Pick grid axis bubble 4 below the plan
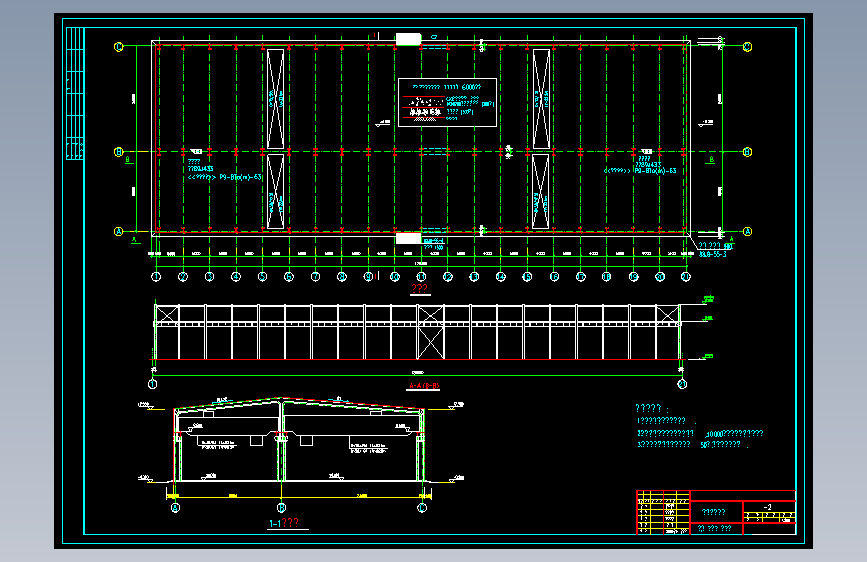 [x=236, y=277]
